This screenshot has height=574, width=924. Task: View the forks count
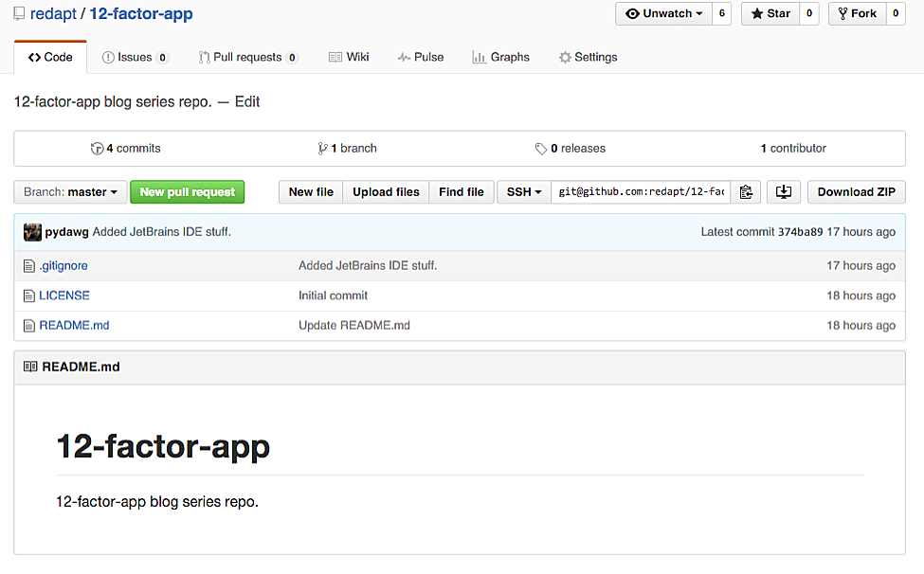coord(896,13)
